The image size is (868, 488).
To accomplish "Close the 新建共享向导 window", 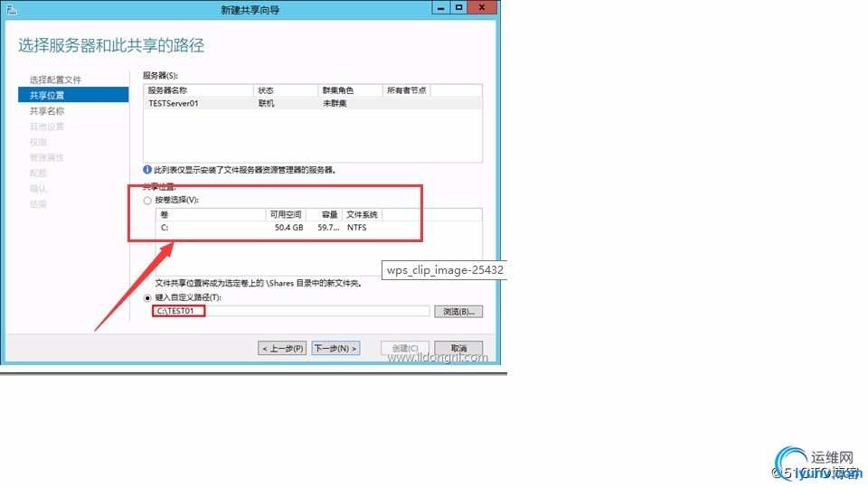I will (482, 8).
